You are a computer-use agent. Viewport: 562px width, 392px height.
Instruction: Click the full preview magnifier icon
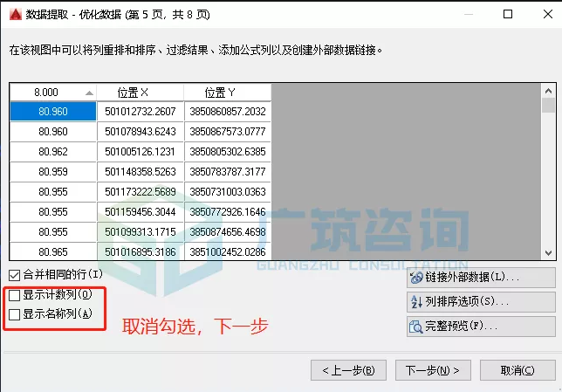(x=415, y=327)
